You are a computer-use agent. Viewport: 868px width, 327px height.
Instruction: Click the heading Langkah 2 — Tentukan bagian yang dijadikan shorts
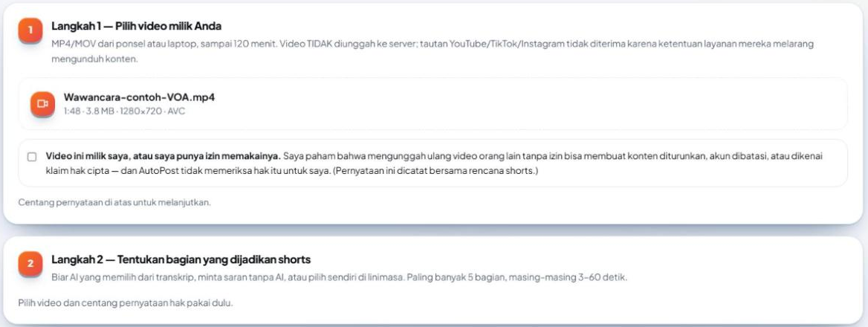click(181, 259)
